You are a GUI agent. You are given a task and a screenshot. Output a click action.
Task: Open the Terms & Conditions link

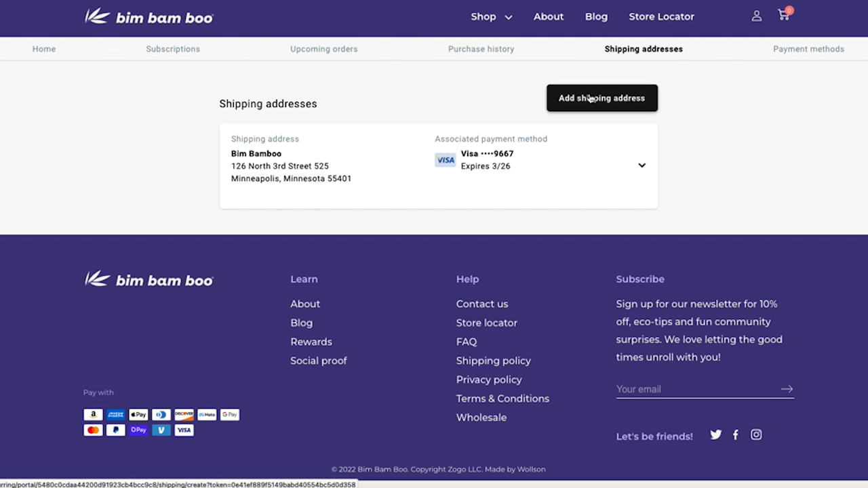(502, 399)
